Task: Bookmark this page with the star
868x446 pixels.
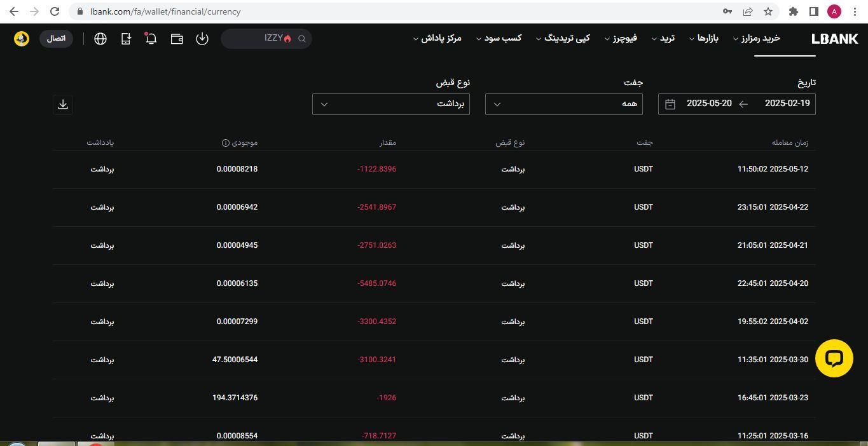Action: pos(768,11)
